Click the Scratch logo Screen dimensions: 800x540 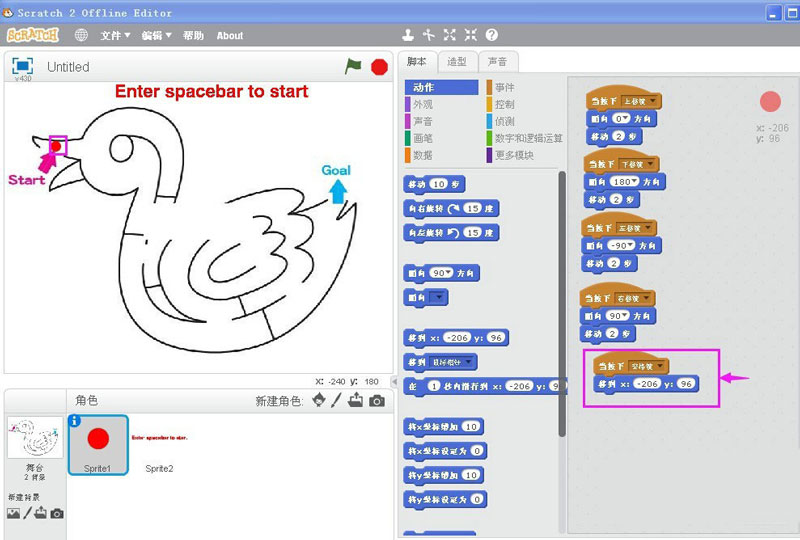[33, 35]
